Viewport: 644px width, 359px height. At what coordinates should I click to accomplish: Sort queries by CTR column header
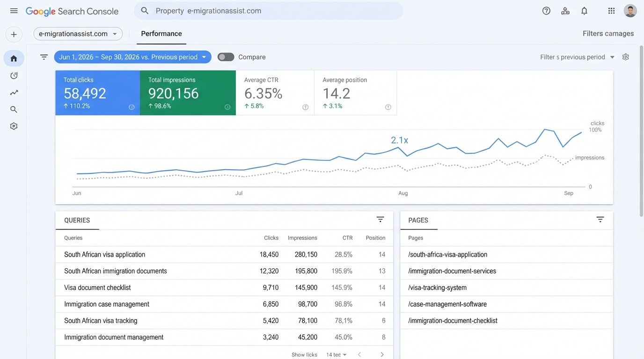(347, 238)
